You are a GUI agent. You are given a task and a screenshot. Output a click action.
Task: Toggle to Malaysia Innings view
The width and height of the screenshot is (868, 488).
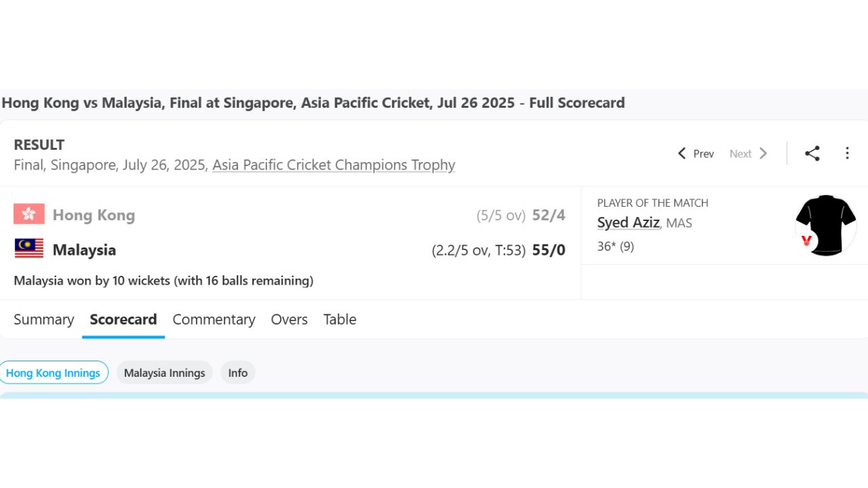tap(164, 373)
